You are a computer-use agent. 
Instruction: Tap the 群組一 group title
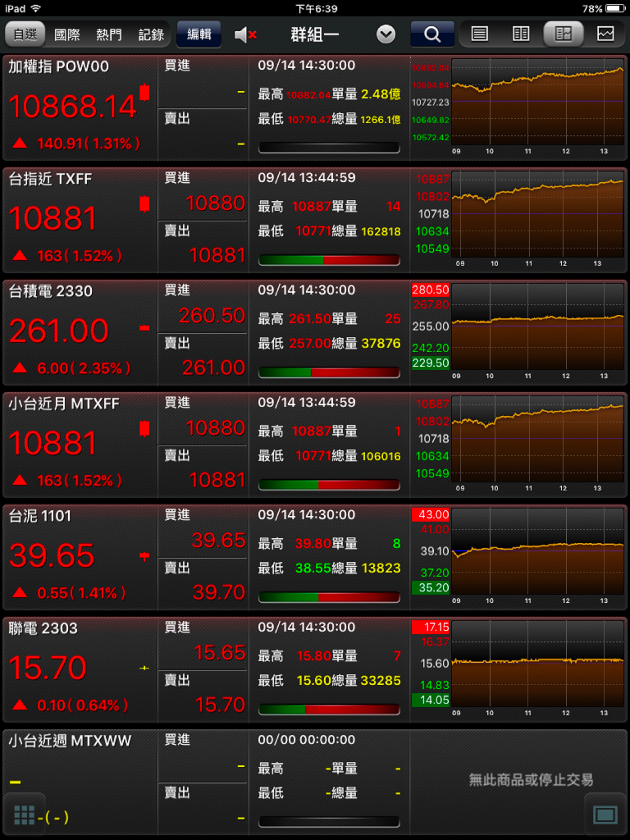315,35
